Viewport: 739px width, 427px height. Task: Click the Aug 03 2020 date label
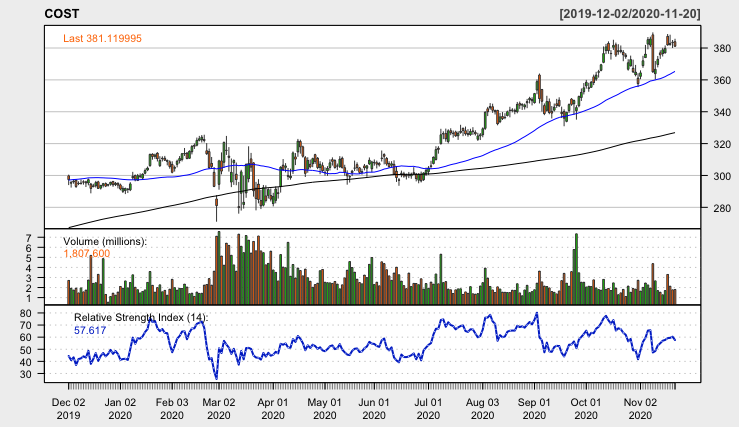tap(482, 409)
